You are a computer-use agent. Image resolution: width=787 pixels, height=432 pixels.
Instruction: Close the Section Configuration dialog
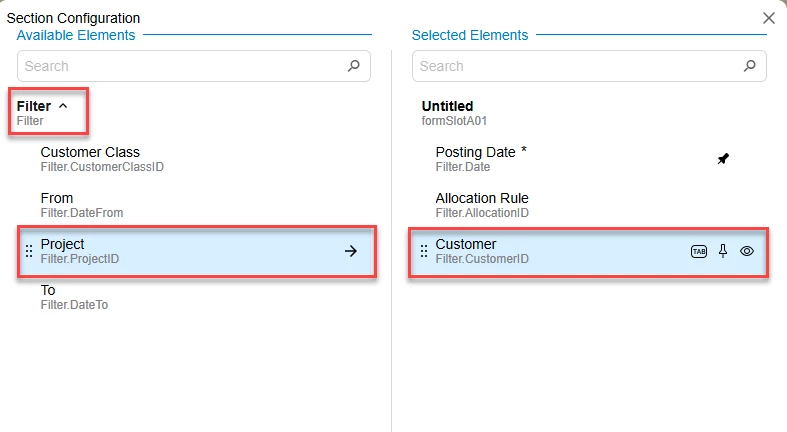pos(768,18)
